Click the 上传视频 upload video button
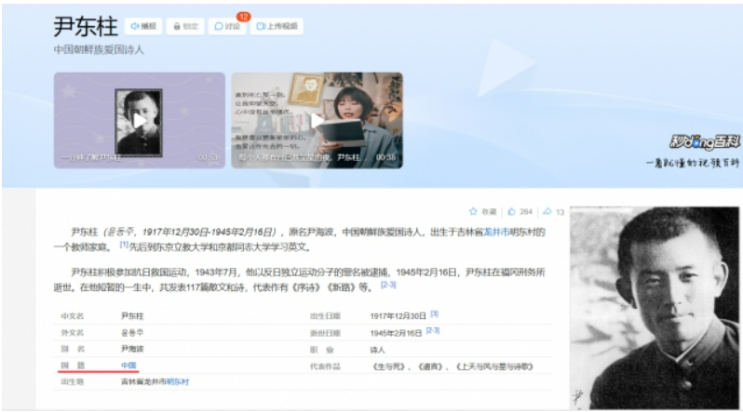Screen dimensions: 743x412 tap(277, 26)
